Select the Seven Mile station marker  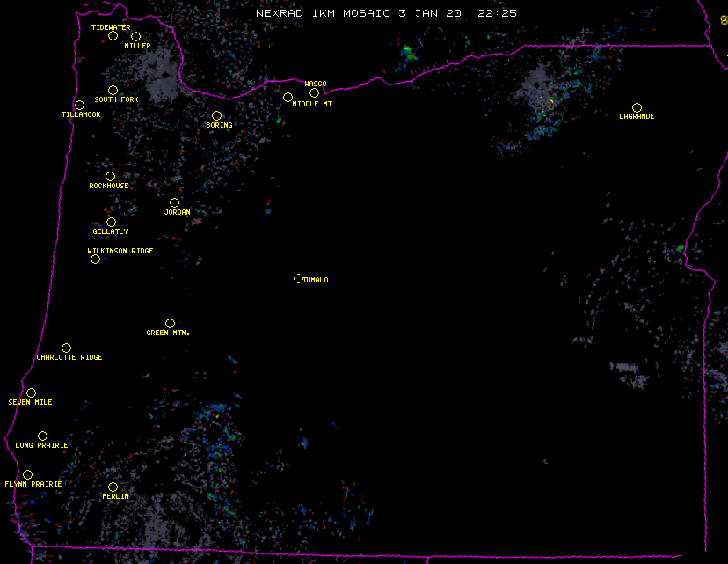click(x=31, y=392)
